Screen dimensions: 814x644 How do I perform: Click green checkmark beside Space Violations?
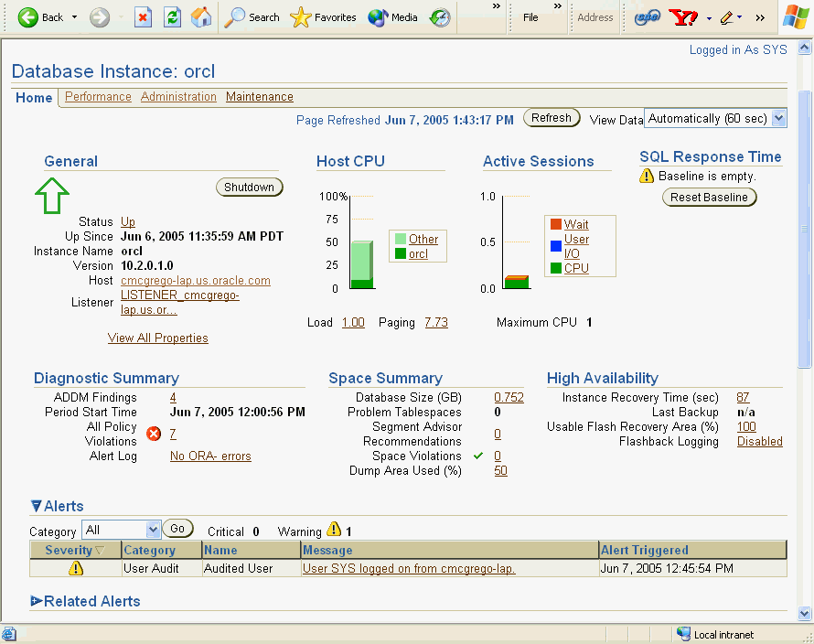tap(477, 456)
